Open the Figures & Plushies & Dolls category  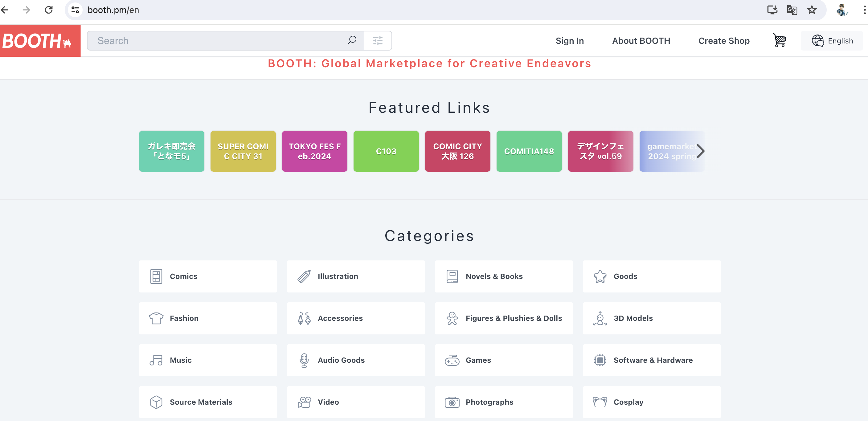click(x=504, y=318)
